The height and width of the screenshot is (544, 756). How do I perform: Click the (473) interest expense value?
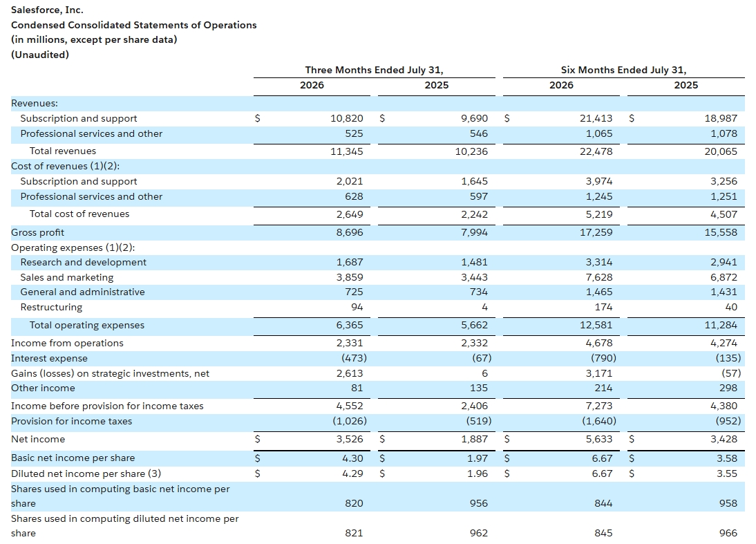(354, 358)
